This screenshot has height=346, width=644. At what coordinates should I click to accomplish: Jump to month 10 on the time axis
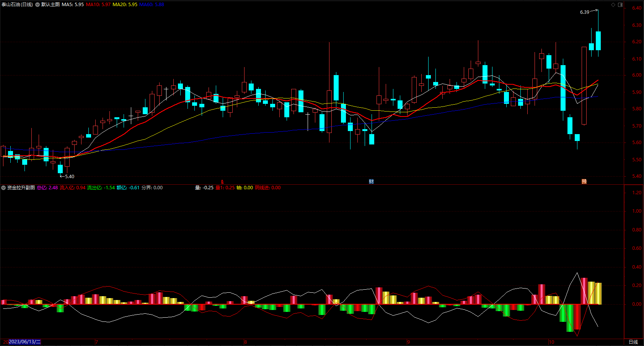(x=551, y=342)
